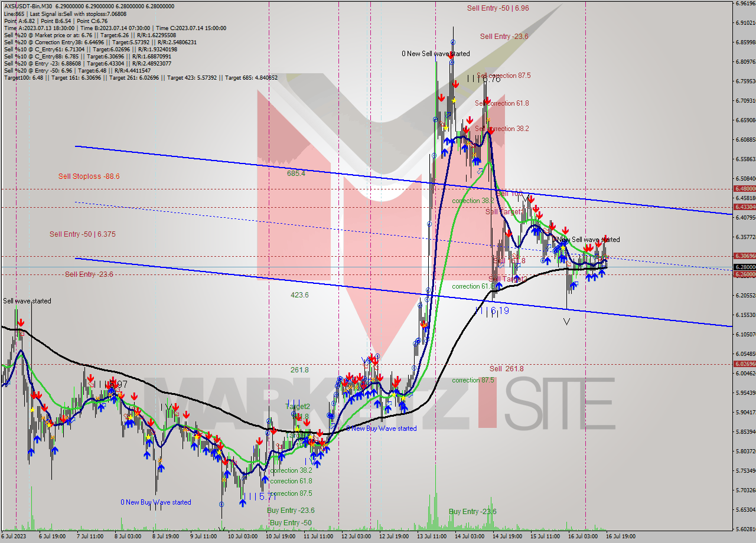The height and width of the screenshot is (543, 756).
Task: Click the '14 Jul 19:00' time axis label
Action: tap(507, 537)
